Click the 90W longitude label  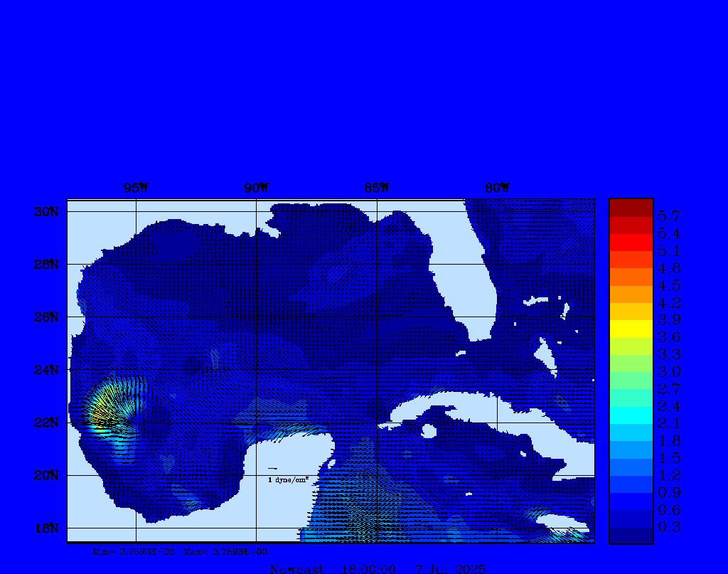tap(257, 188)
